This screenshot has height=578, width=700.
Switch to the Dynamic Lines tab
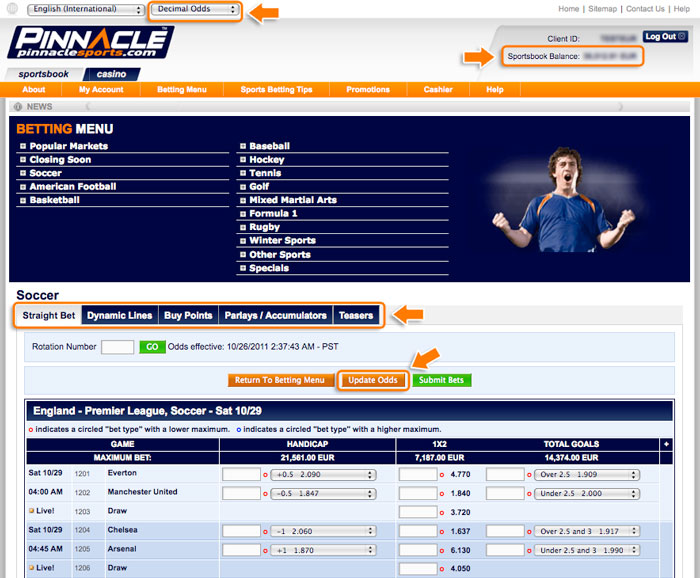120,316
